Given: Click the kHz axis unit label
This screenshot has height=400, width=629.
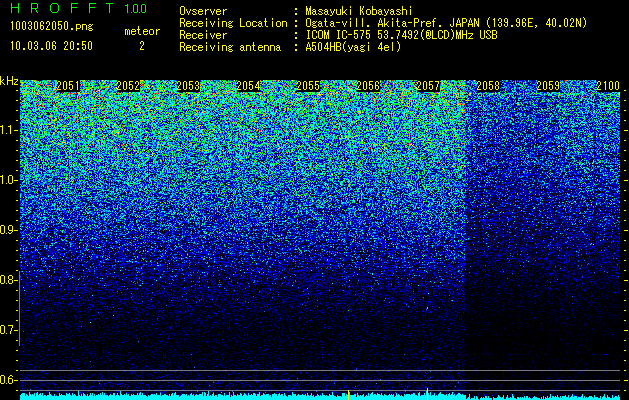Looking at the screenshot, I should point(9,81).
